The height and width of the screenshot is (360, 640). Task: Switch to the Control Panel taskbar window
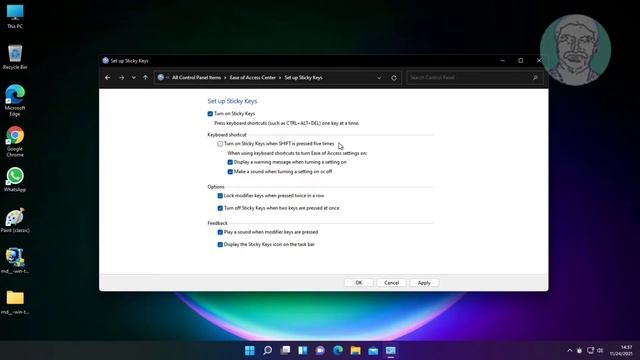[x=391, y=350]
